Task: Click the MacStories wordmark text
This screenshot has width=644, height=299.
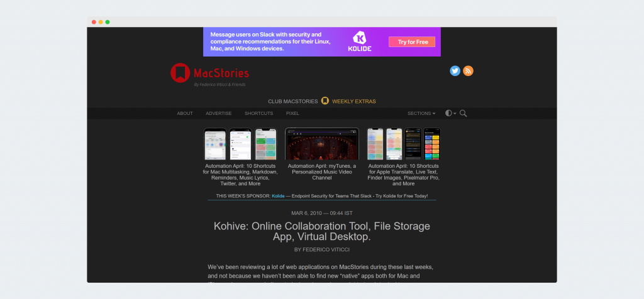Action: pos(221,73)
